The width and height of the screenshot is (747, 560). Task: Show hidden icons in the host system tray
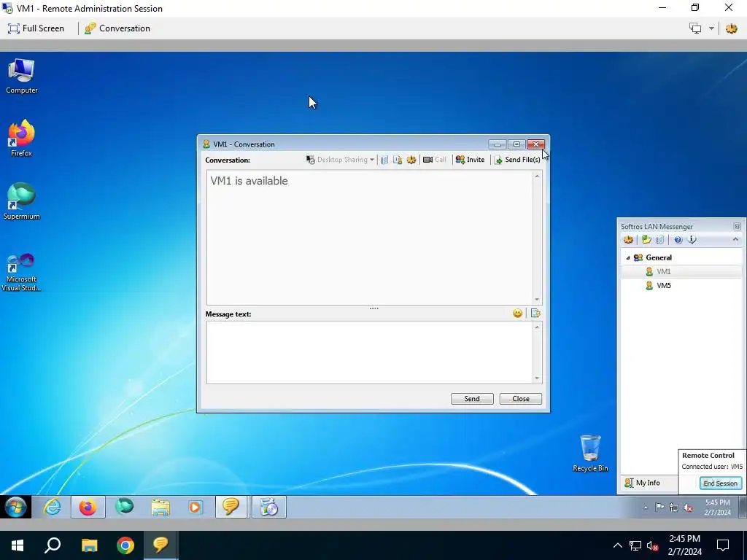pos(617,545)
